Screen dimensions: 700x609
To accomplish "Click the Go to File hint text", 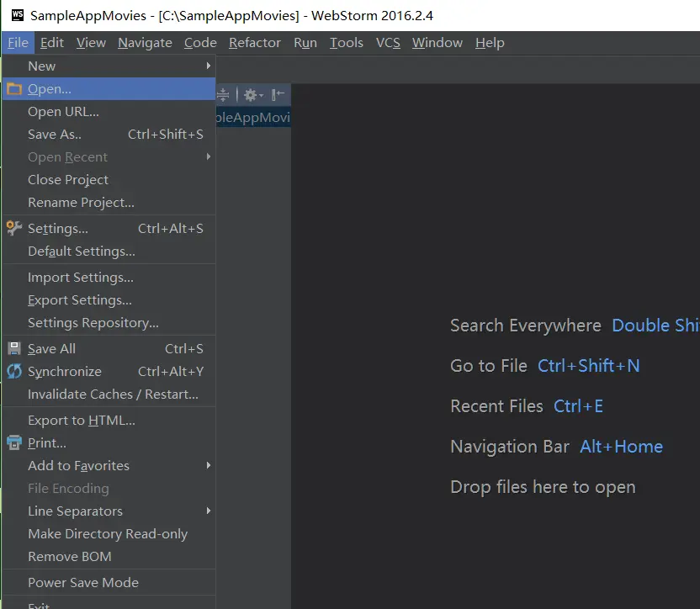I will [489, 366].
